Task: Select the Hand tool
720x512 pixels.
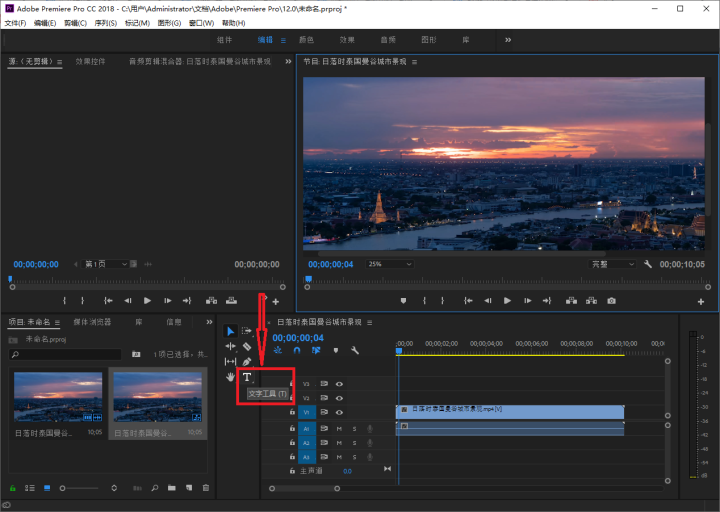Action: [231, 377]
